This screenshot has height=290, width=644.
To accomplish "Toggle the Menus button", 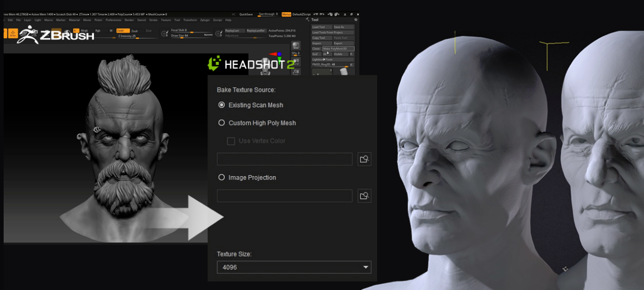I will pos(286,14).
